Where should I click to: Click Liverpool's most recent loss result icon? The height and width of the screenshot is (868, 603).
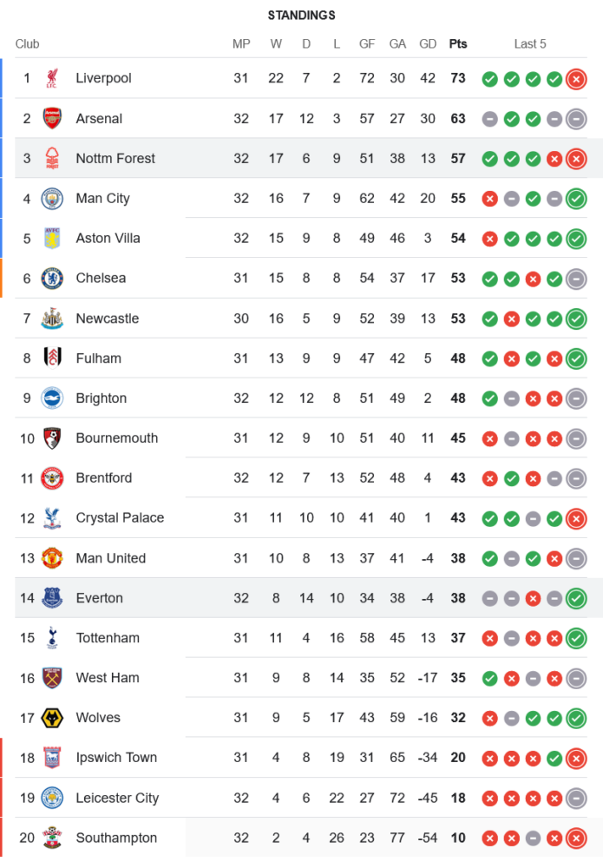click(x=575, y=79)
